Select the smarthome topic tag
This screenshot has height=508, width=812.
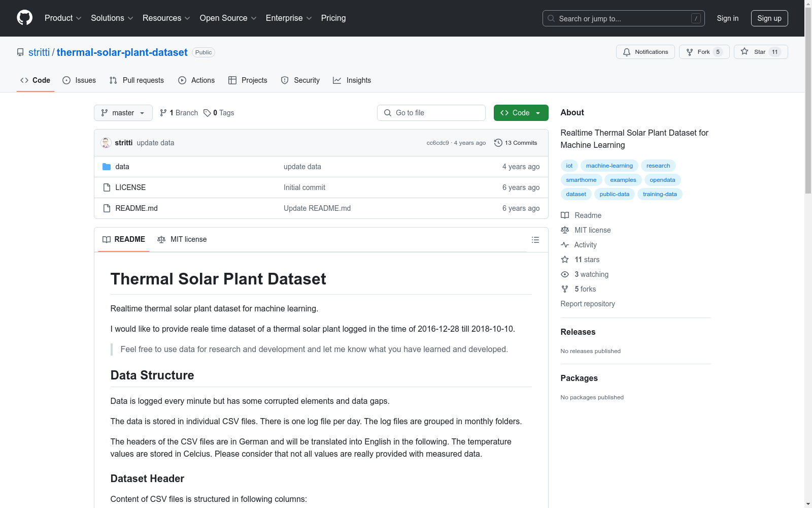581,180
